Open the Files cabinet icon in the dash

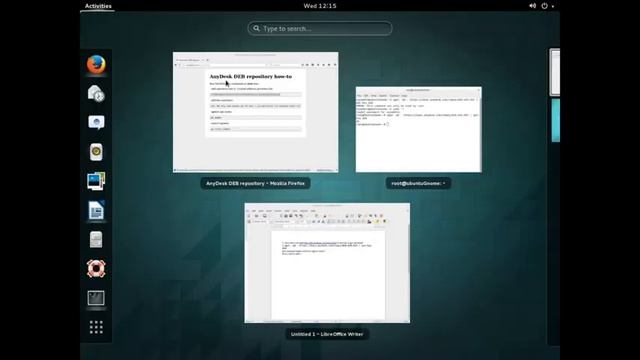(96, 240)
